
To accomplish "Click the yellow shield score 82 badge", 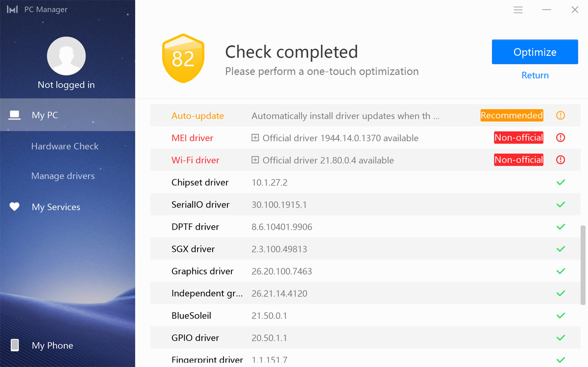I will [x=183, y=58].
